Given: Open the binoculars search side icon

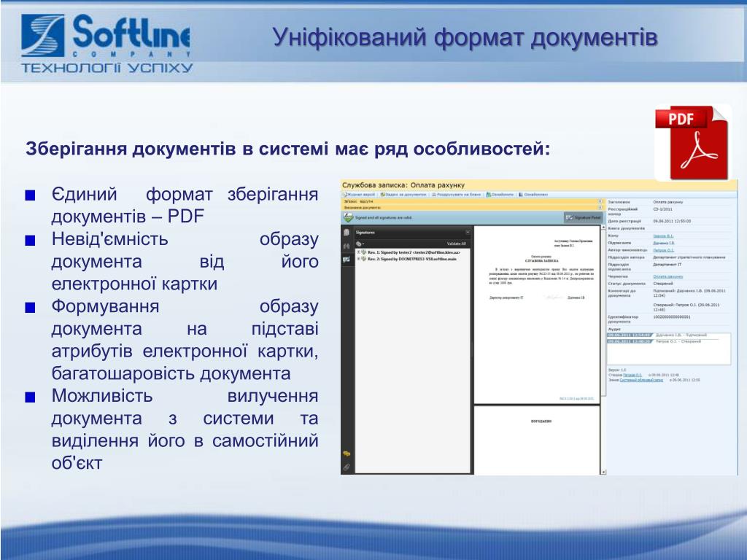Looking at the screenshot, I should coord(347,246).
